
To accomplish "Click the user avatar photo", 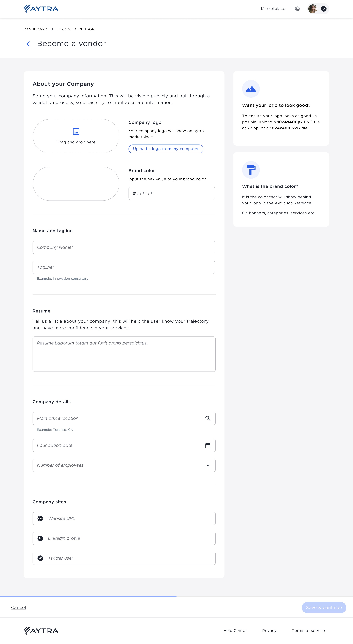I will coord(312,9).
